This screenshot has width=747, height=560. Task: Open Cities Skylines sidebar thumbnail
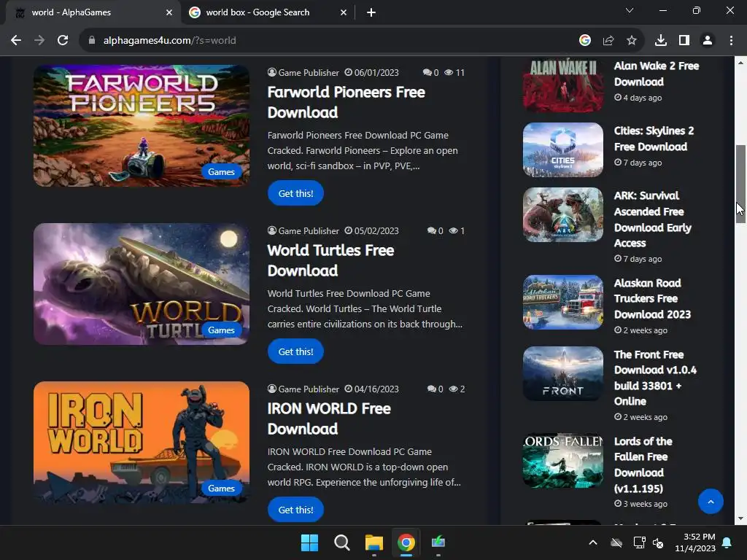[562, 149]
